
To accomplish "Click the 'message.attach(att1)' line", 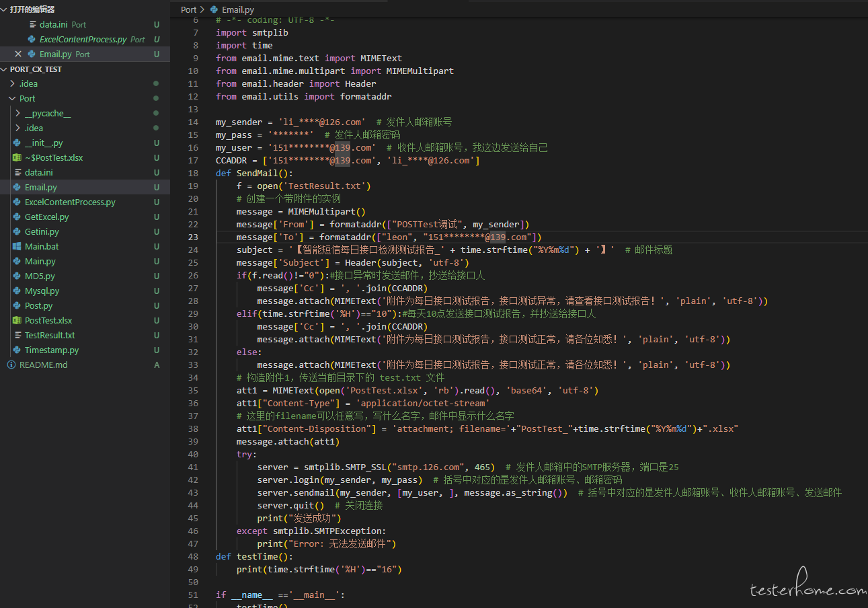I will [x=288, y=442].
